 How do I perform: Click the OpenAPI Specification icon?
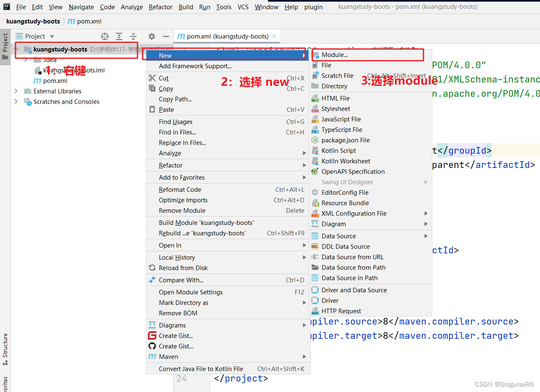point(315,172)
